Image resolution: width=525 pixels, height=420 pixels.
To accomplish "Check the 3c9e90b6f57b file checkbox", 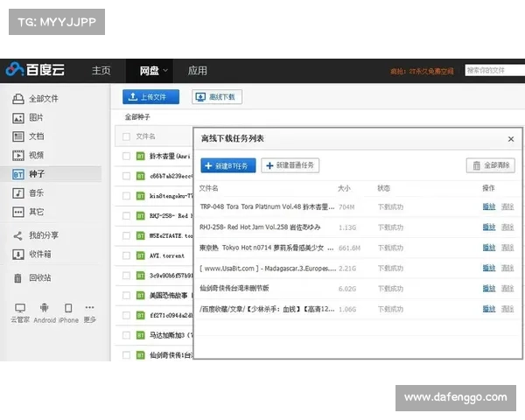I will pos(126,276).
